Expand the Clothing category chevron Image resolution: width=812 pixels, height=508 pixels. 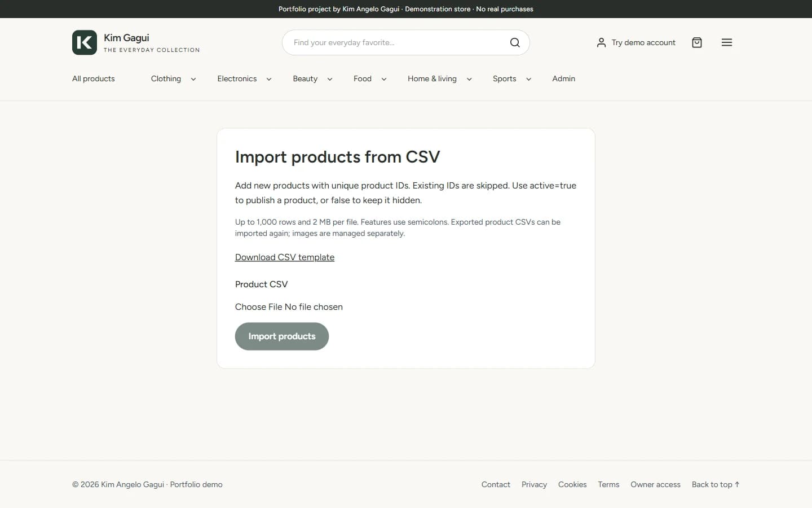point(193,79)
